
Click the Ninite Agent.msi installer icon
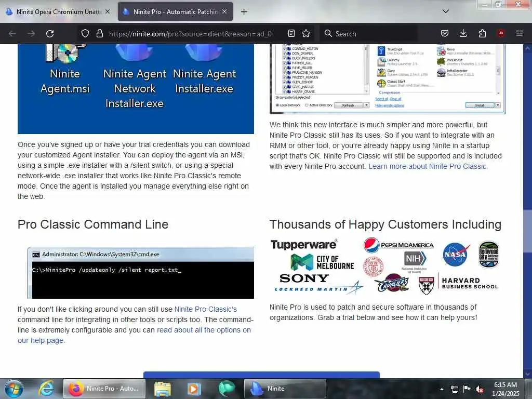tap(65, 70)
